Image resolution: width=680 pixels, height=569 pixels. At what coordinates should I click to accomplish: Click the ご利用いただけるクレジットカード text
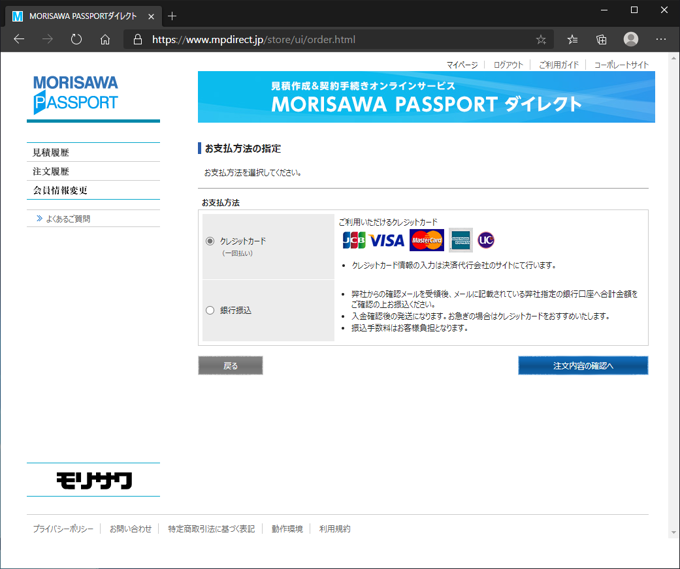coord(388,222)
